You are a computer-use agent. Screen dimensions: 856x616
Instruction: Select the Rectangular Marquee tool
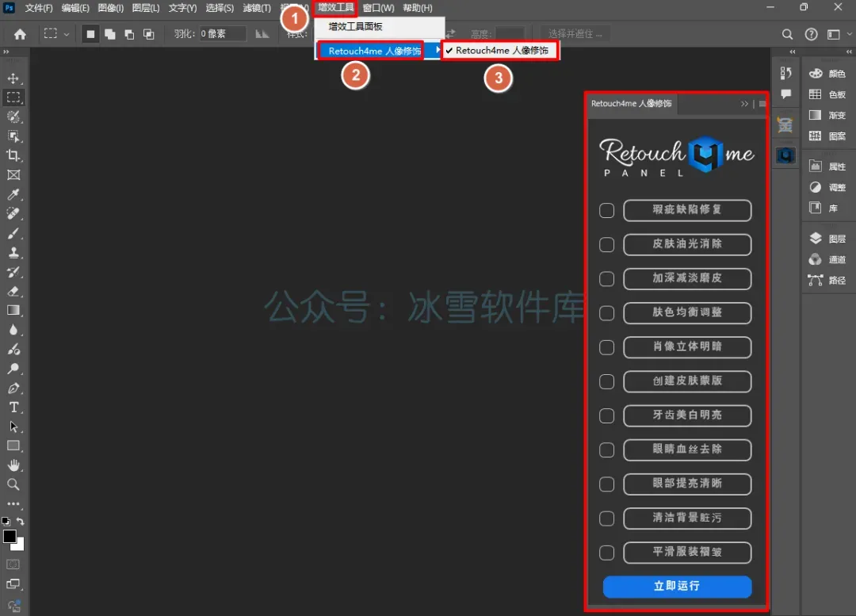click(x=13, y=98)
